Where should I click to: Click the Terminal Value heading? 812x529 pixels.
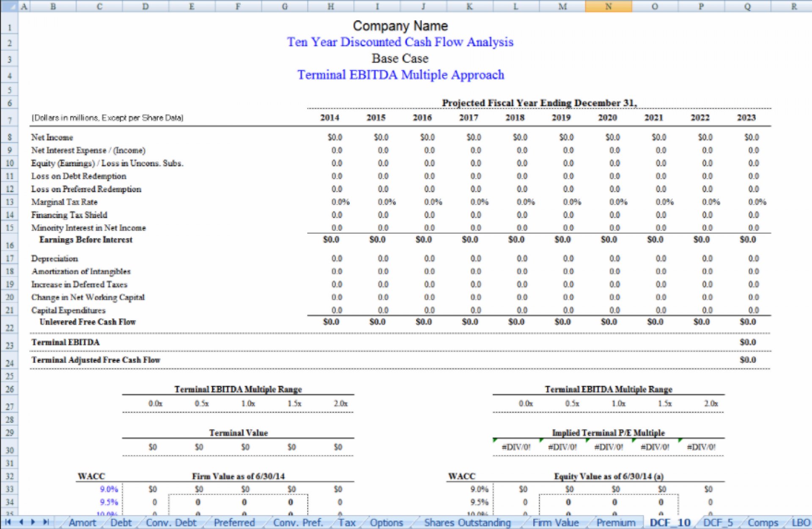coord(238,433)
